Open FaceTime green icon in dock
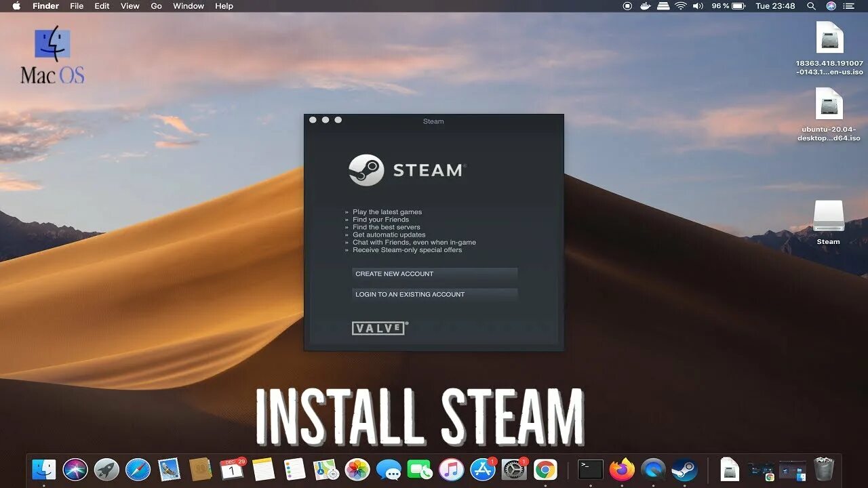This screenshot has width=868, height=488. (x=420, y=469)
